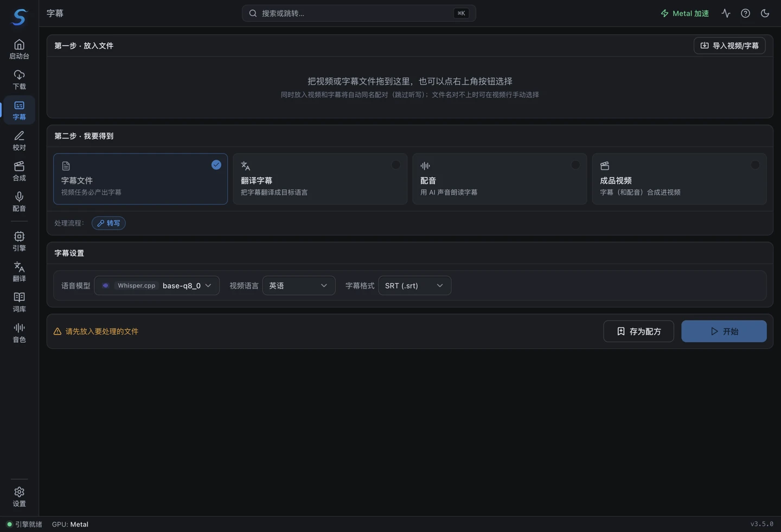The height and width of the screenshot is (532, 781).
Task: Click the 转写 workflow chip
Action: [x=108, y=223]
